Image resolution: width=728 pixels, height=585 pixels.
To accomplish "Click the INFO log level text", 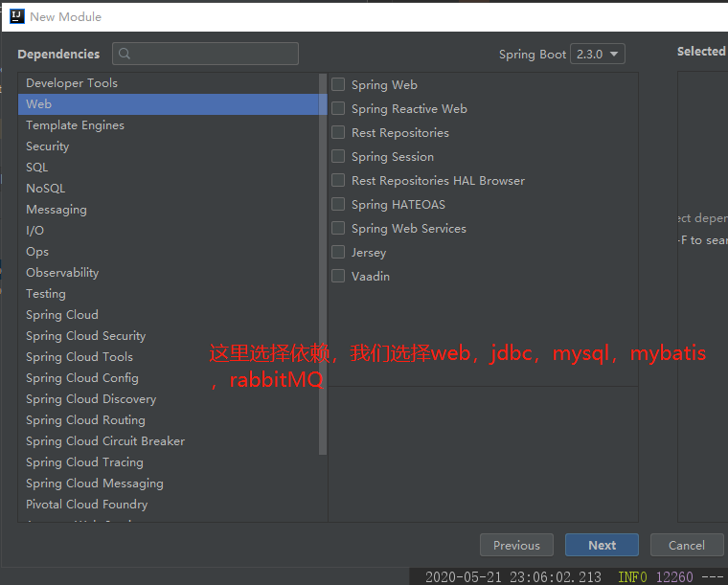I will (632, 576).
